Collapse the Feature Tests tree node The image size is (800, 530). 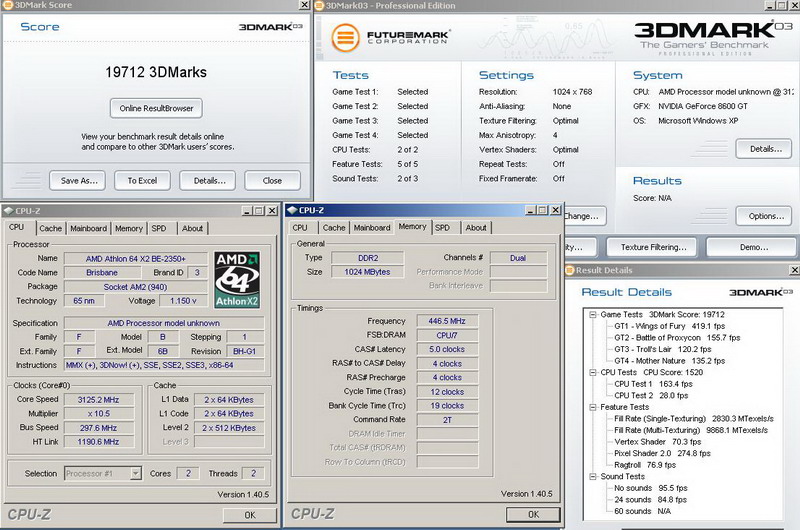592,407
